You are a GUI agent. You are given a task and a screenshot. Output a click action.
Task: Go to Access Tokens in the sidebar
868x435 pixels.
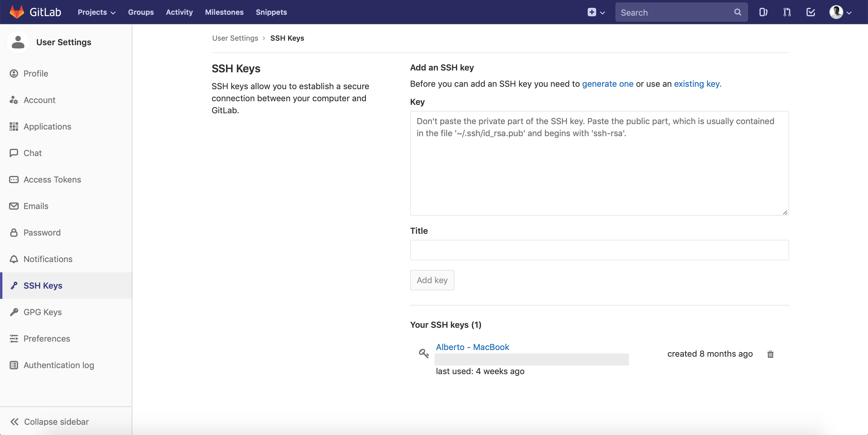tap(52, 180)
